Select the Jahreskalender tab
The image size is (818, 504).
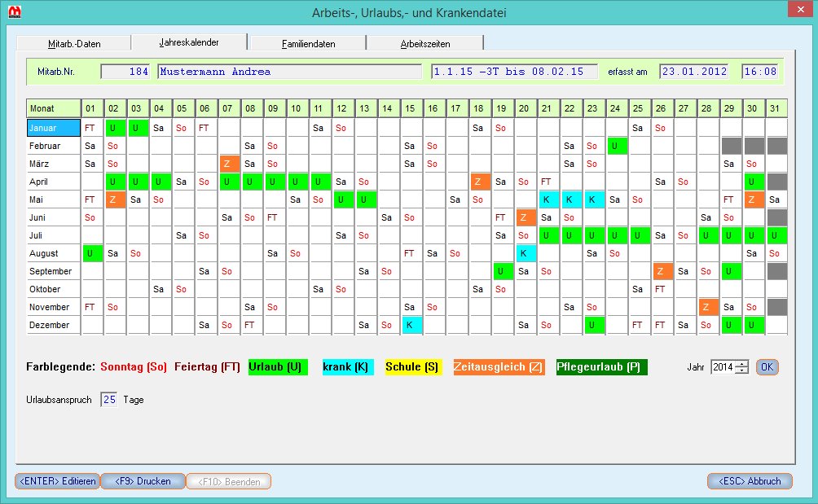pyautogui.click(x=191, y=42)
